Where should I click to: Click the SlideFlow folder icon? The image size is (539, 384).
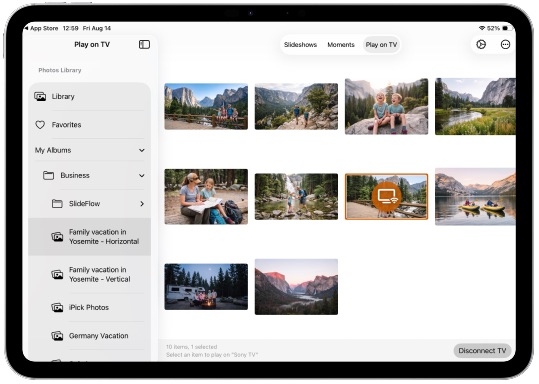click(x=57, y=204)
